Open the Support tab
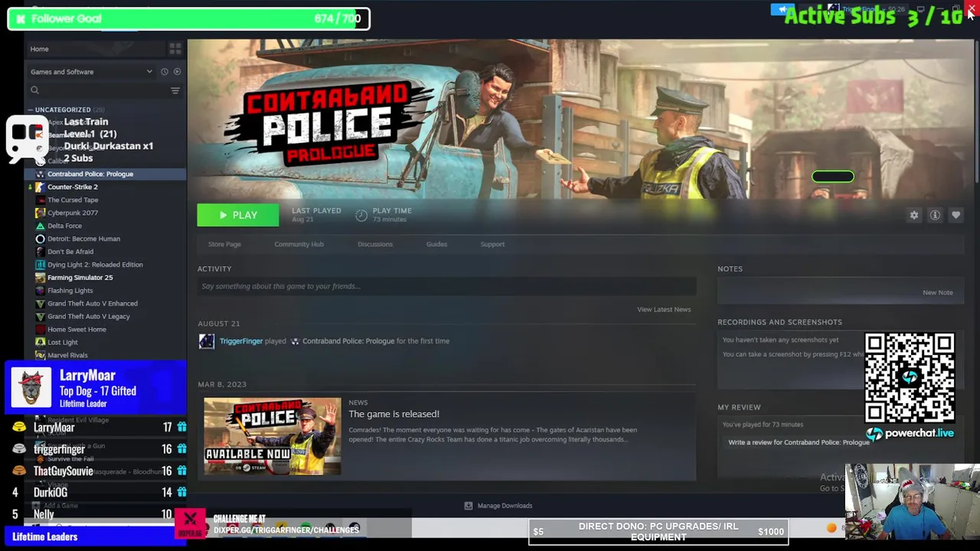Image resolution: width=980 pixels, height=551 pixels. [492, 244]
